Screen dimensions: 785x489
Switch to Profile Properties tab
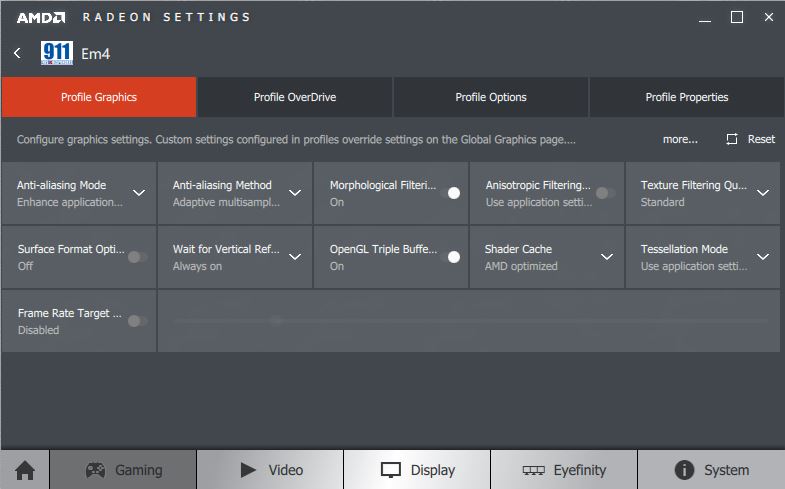point(687,97)
